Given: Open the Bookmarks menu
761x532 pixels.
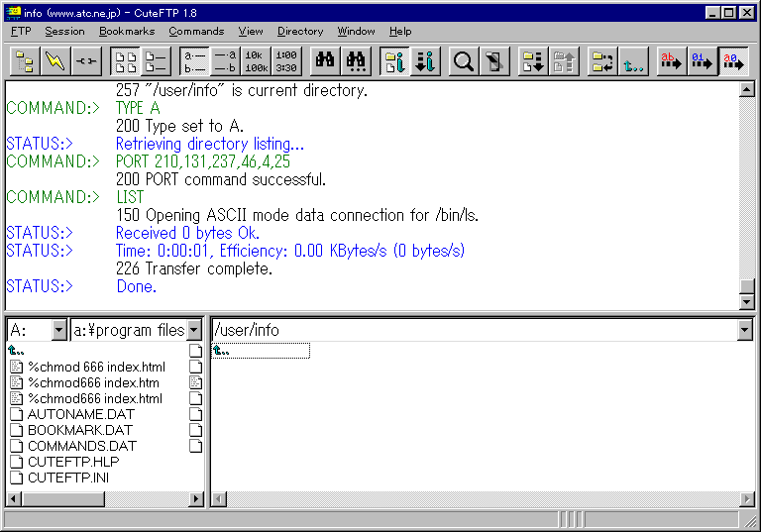Looking at the screenshot, I should (x=127, y=31).
